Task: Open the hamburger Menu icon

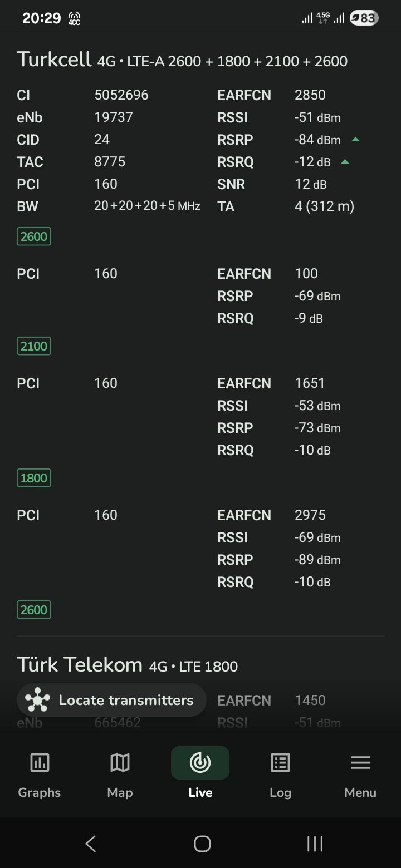Action: click(360, 762)
